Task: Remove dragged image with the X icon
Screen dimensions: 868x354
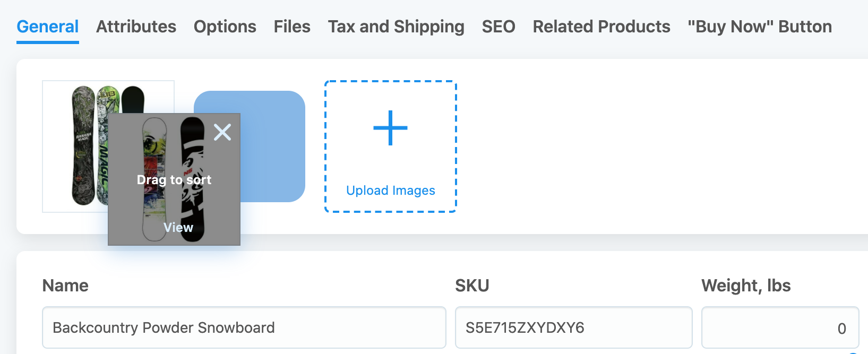Action: 222,132
